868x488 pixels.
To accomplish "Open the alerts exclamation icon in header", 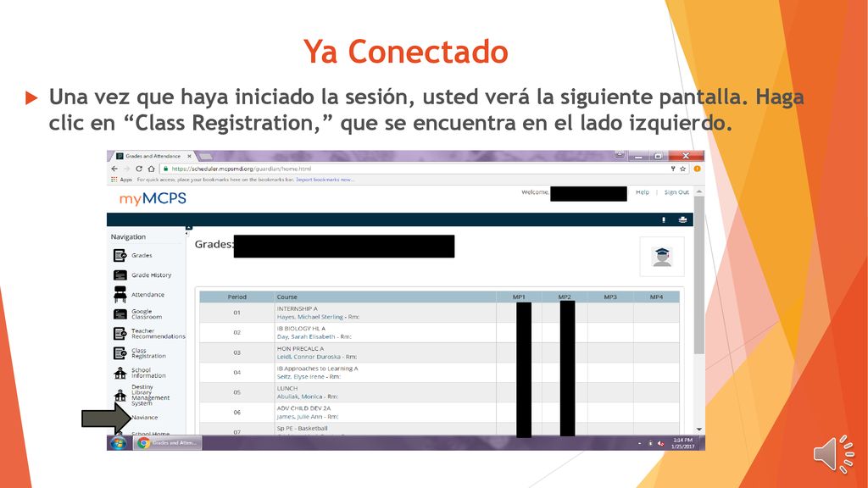I will (664, 219).
